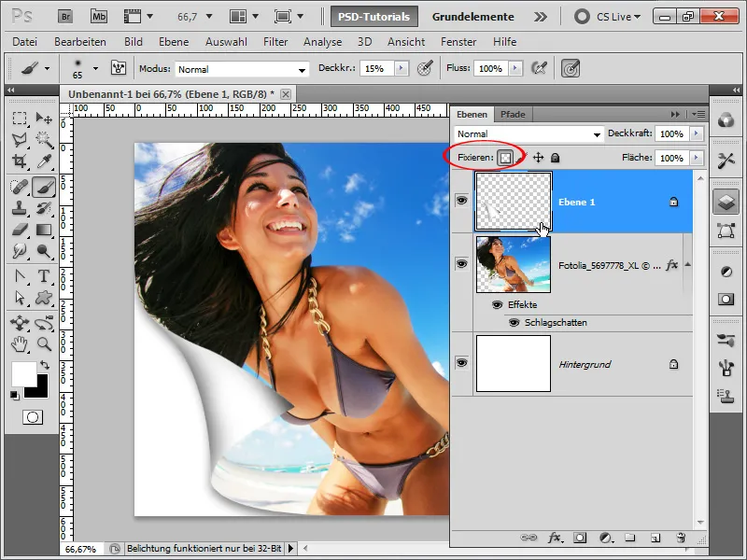Click the background color swatch
Screen dimensions: 747x560
[41, 389]
